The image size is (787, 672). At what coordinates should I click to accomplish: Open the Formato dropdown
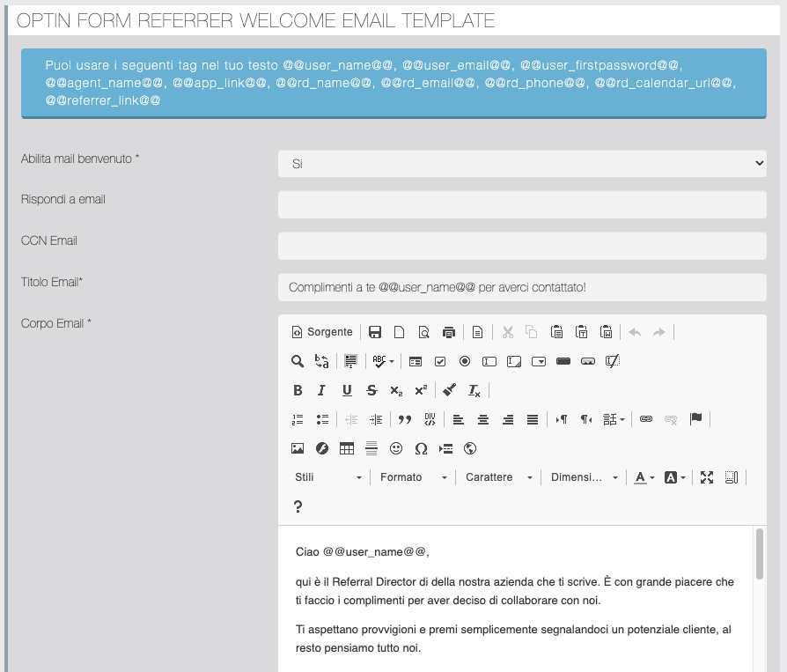414,477
